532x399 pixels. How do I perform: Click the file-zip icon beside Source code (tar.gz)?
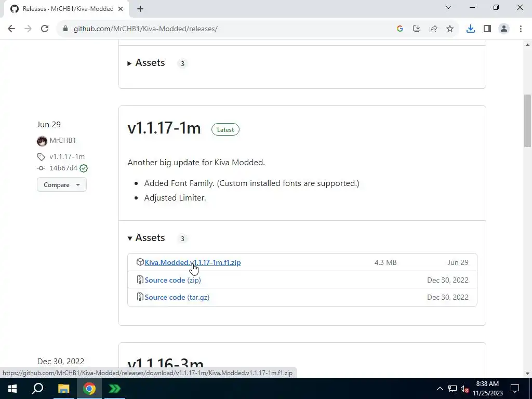coord(140,297)
